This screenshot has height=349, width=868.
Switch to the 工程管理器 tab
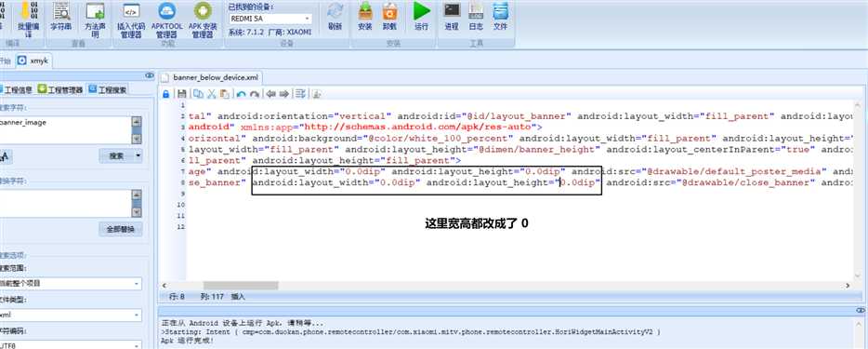61,89
